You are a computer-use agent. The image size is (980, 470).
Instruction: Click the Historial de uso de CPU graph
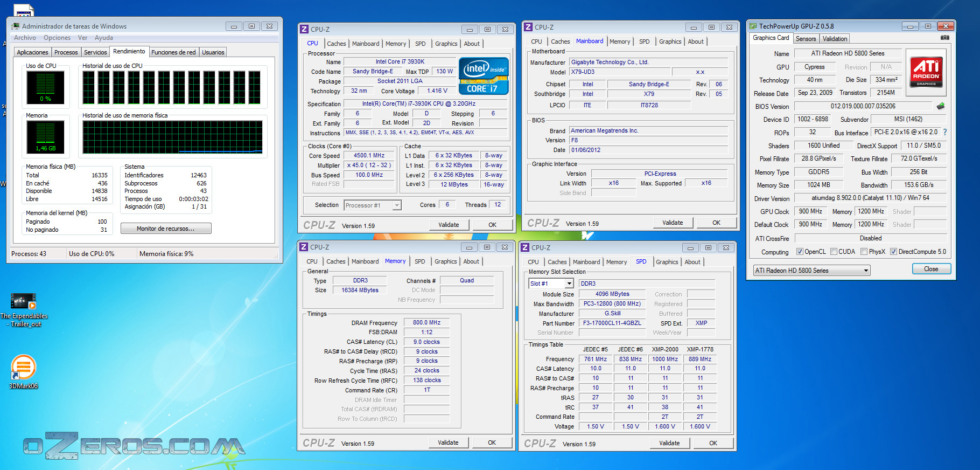coord(172,87)
